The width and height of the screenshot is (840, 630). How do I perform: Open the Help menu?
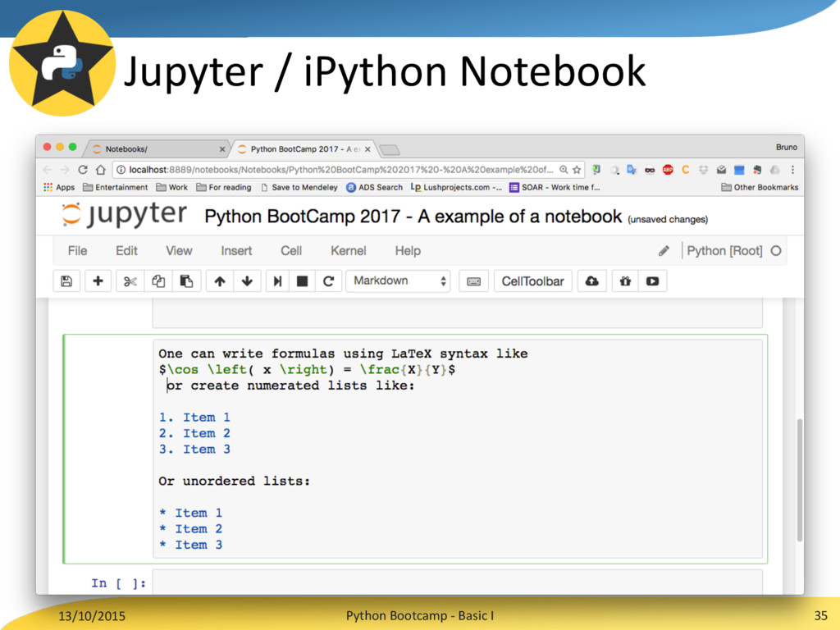(x=408, y=251)
